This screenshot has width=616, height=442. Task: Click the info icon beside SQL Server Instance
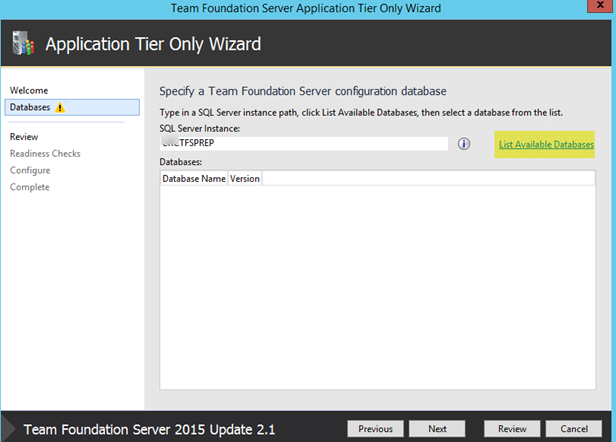pos(464,144)
